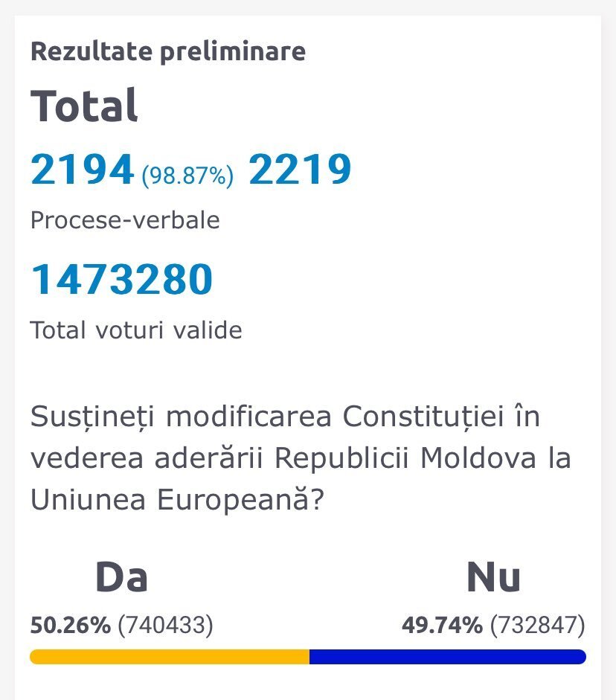Screen dimensions: 616x700
Task: Click the 50.26% Da percentage
Action: [x=70, y=625]
